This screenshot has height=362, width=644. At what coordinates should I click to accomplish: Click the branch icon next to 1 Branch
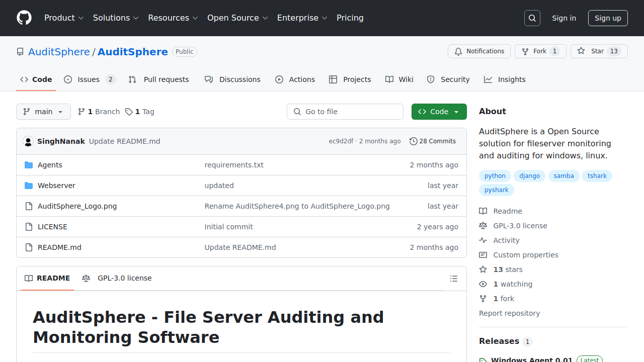click(x=82, y=112)
